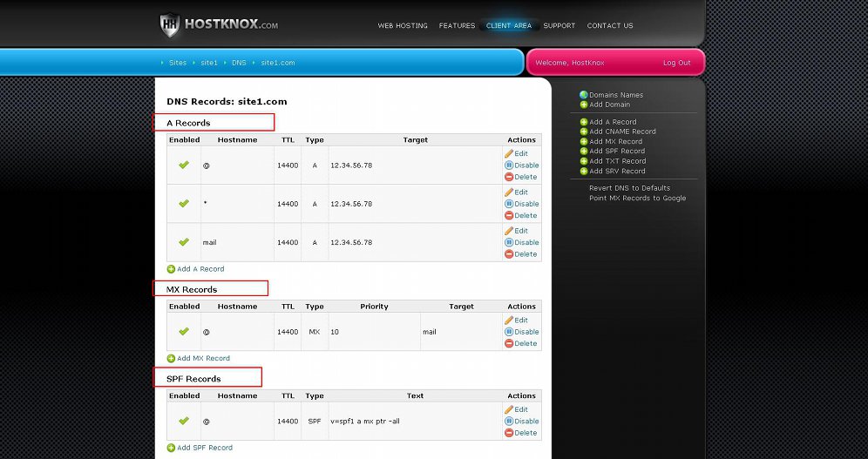Click the green plus icon beside Add A Record below table

(x=171, y=269)
